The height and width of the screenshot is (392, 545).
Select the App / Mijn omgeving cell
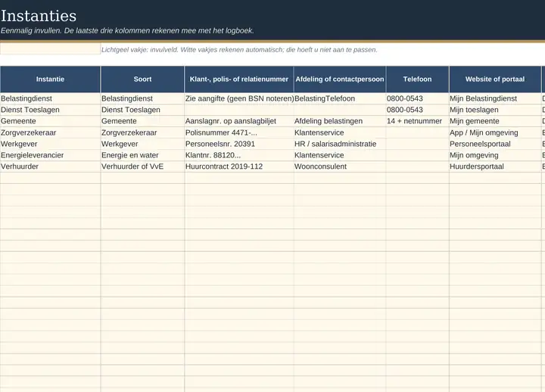point(495,132)
